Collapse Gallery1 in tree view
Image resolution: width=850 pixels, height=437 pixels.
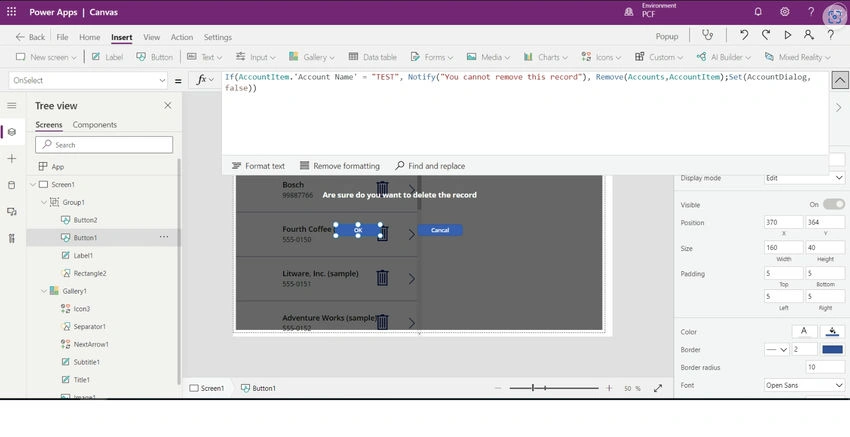point(44,291)
